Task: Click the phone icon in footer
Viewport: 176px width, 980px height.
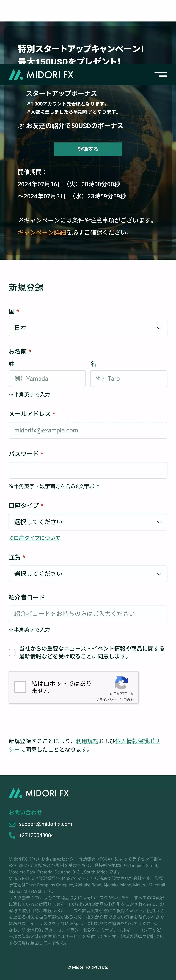Action: pos(12,835)
